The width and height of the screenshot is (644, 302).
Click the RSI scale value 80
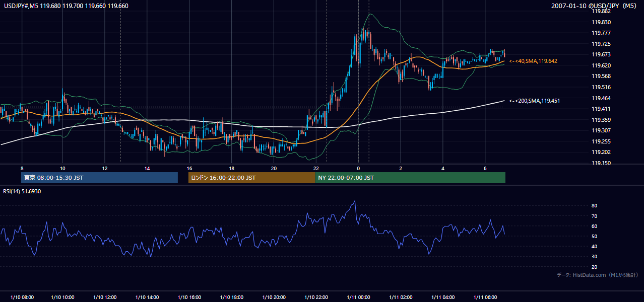click(x=595, y=206)
